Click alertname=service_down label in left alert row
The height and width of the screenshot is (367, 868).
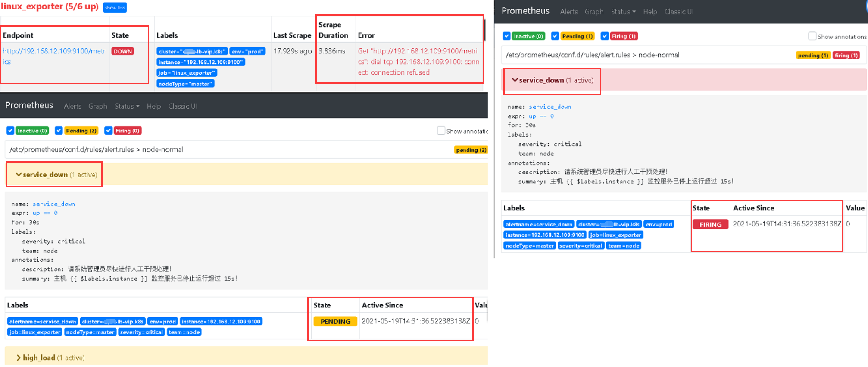(43, 321)
